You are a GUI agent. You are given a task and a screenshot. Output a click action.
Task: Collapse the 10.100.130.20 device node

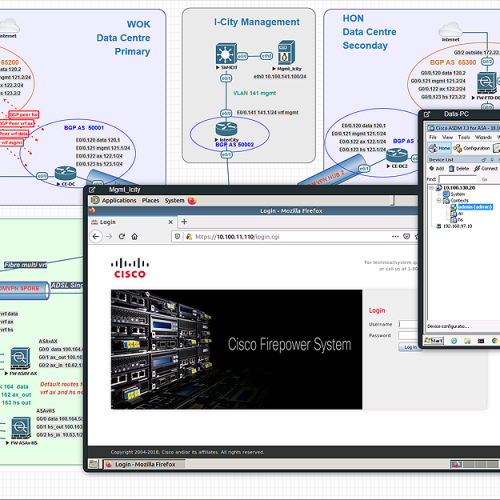(432, 188)
